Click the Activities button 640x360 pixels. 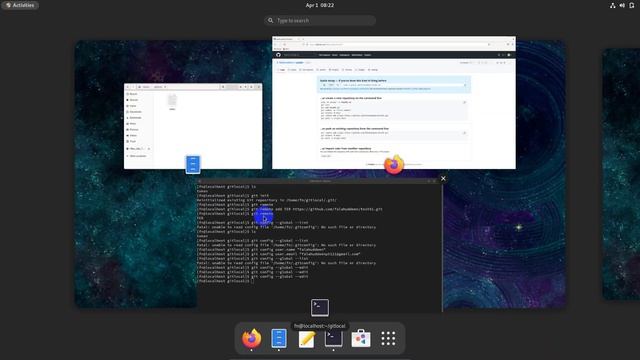pyautogui.click(x=20, y=5)
